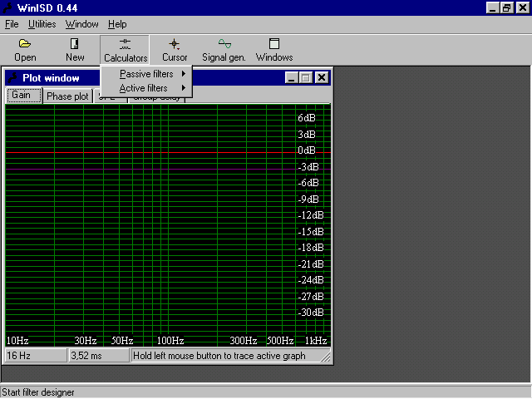The height and width of the screenshot is (399, 532).
Task: Open the Help menu
Action: (x=117, y=24)
